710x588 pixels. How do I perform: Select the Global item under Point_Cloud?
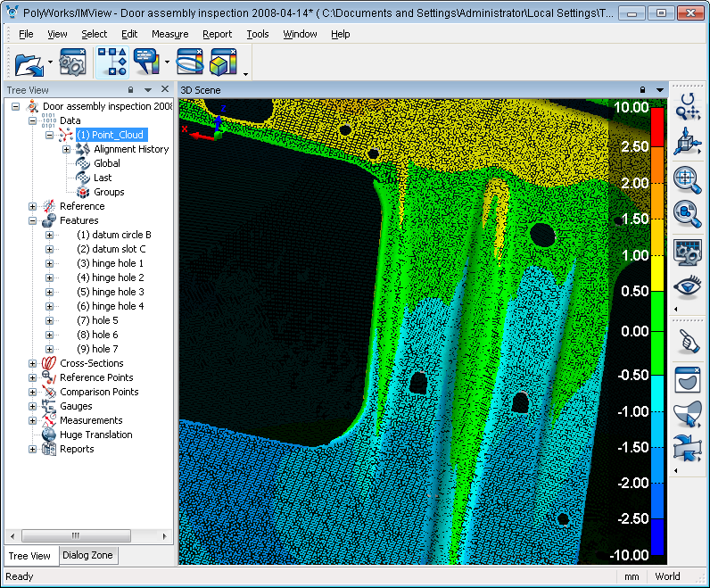(107, 163)
